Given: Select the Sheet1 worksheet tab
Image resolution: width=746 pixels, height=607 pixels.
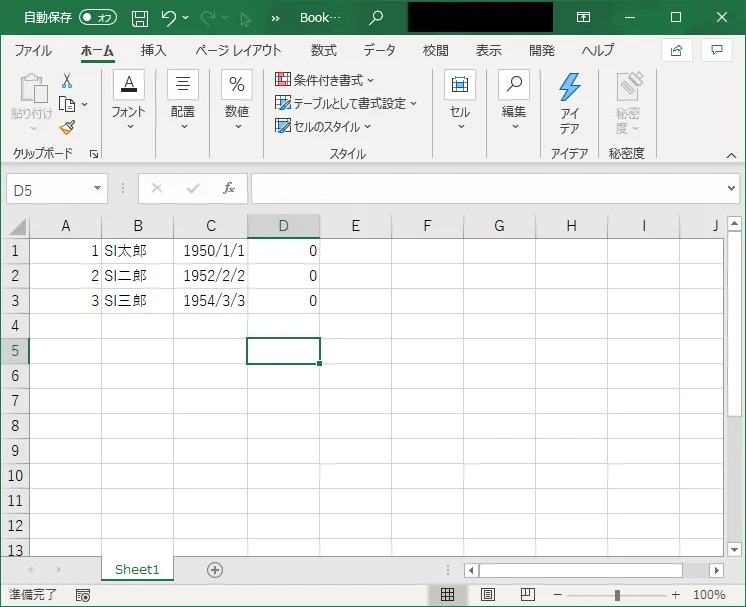Looking at the screenshot, I should pyautogui.click(x=137, y=569).
